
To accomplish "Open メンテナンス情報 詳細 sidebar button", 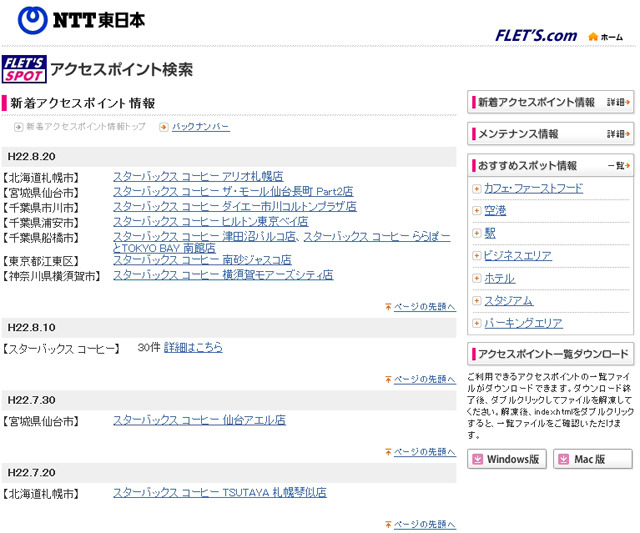I will (550, 134).
